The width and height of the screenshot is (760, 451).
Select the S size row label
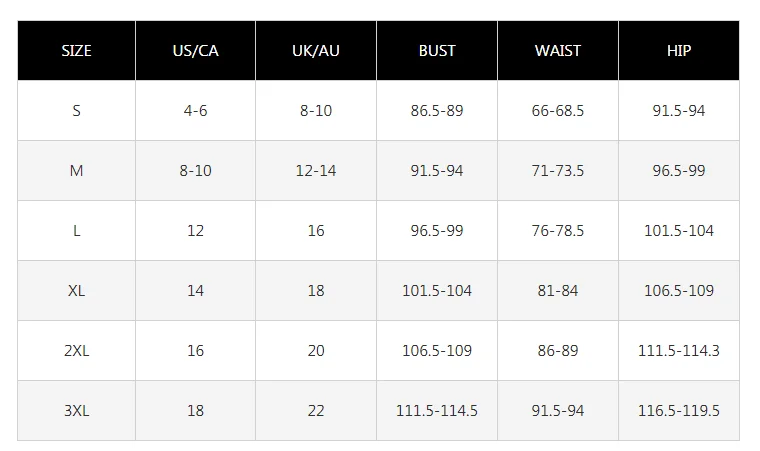(x=76, y=110)
